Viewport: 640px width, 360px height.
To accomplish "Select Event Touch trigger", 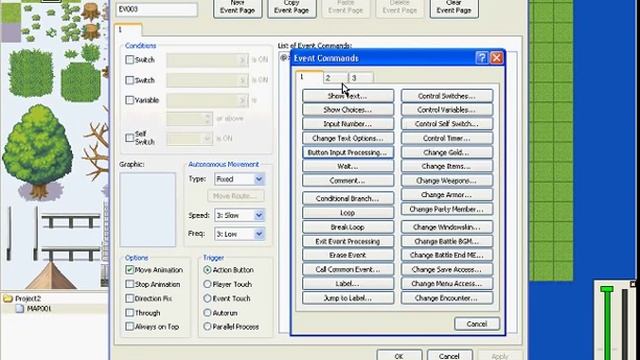I will (207, 298).
